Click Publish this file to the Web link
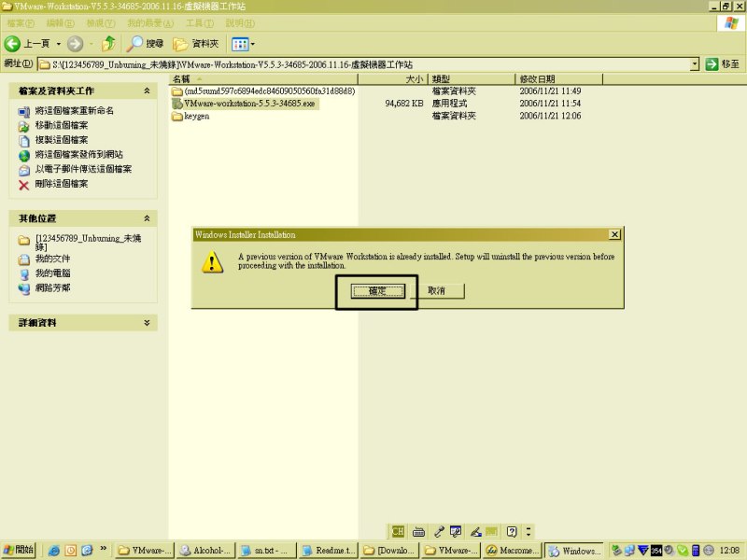747x560 pixels. pos(79,154)
